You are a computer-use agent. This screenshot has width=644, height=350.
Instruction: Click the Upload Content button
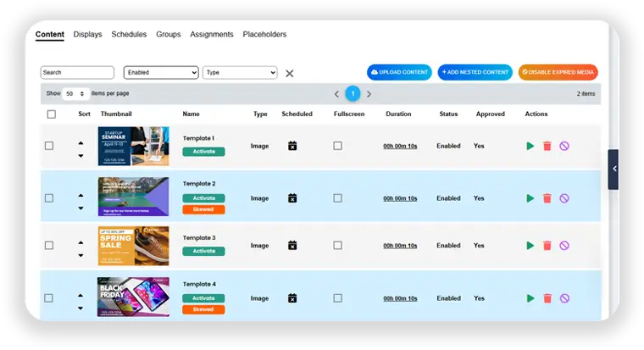(x=399, y=73)
